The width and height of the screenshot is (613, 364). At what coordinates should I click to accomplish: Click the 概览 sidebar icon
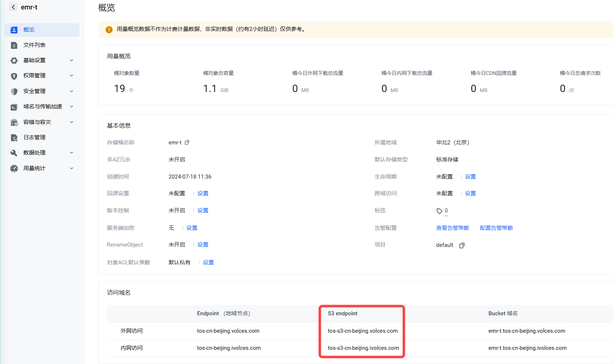[x=14, y=30]
